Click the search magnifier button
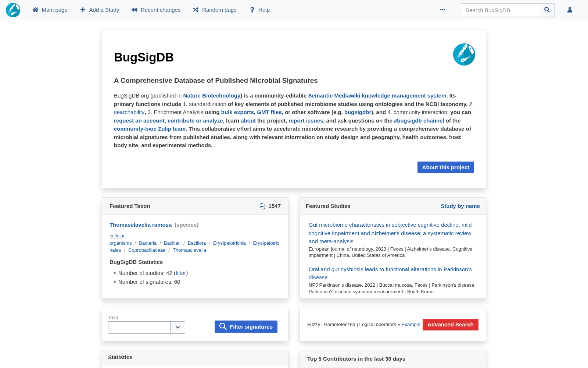Viewport: 588px width, 368px height. [x=547, y=10]
